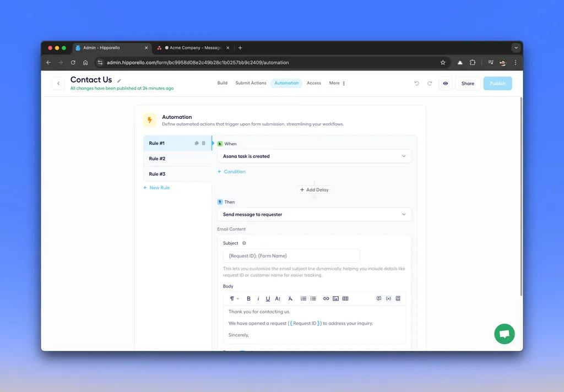564x392 pixels.
Task: Click the bold formatting icon
Action: (x=248, y=298)
